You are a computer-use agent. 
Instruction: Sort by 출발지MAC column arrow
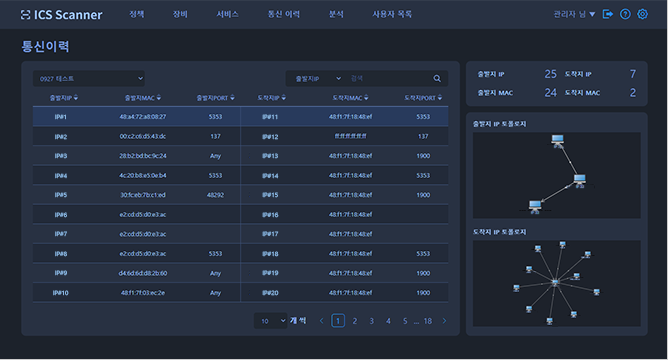[158, 98]
